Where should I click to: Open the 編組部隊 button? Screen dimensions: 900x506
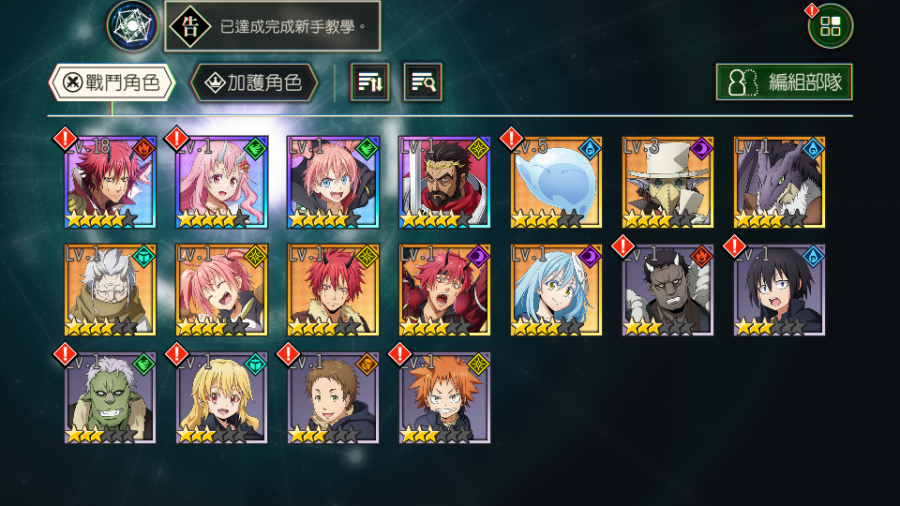click(784, 82)
